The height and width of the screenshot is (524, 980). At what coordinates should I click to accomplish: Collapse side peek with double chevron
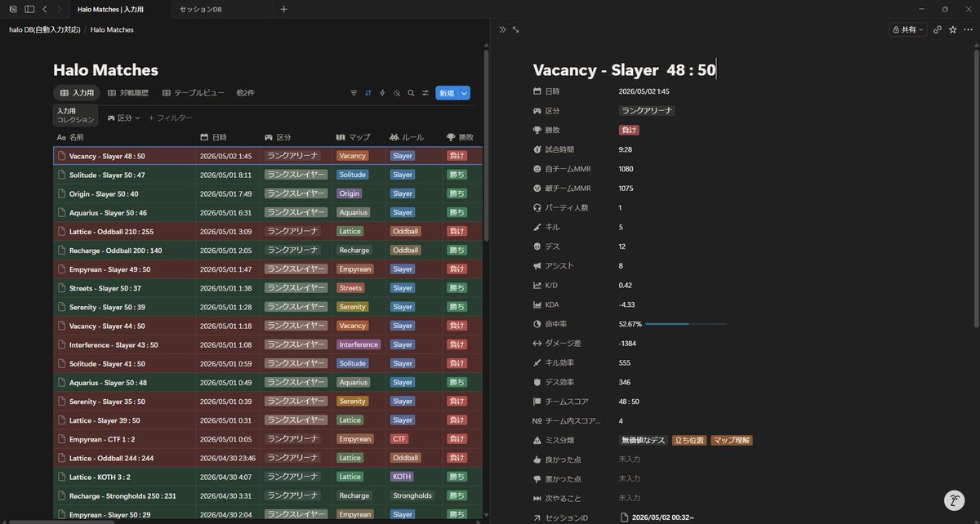(502, 29)
